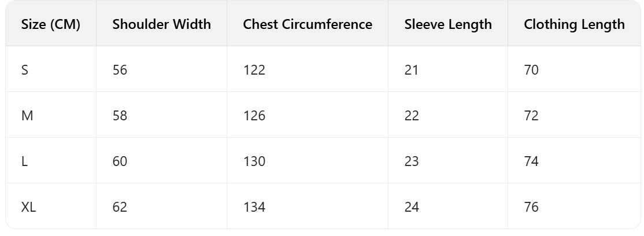Select the Chest Circumference header cell

(308, 24)
